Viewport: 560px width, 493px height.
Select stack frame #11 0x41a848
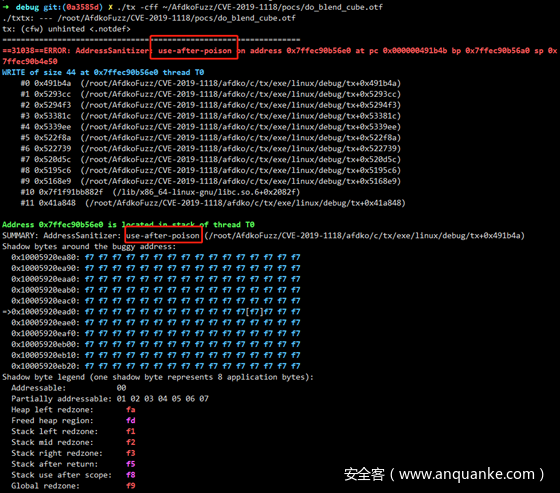click(x=213, y=203)
